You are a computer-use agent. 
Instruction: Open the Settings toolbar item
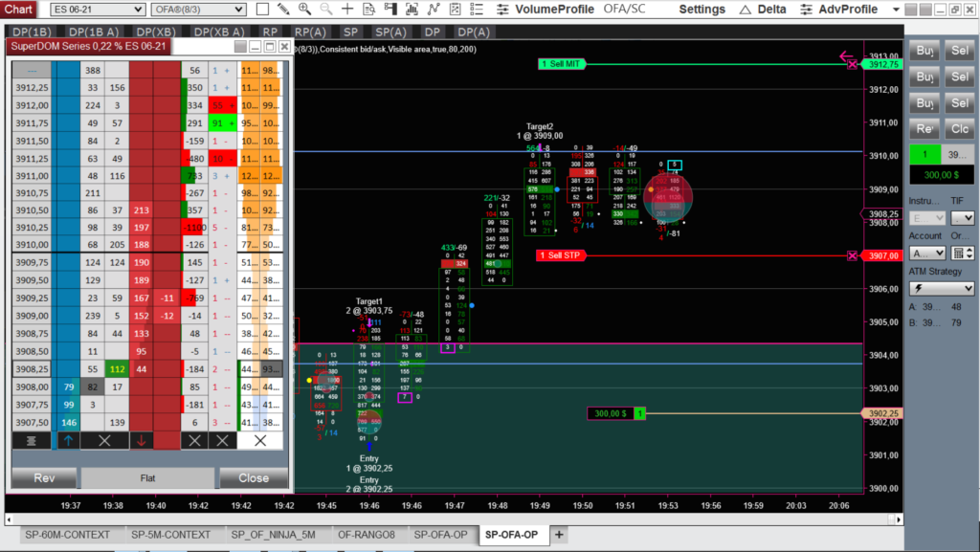702,10
